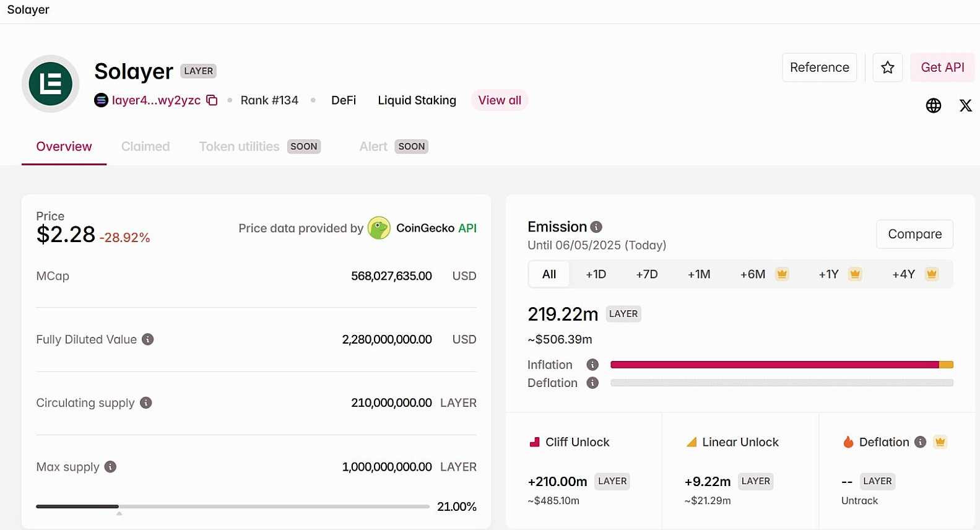Image resolution: width=980 pixels, height=530 pixels.
Task: Click the $2.28 price value
Action: pyautogui.click(x=66, y=235)
